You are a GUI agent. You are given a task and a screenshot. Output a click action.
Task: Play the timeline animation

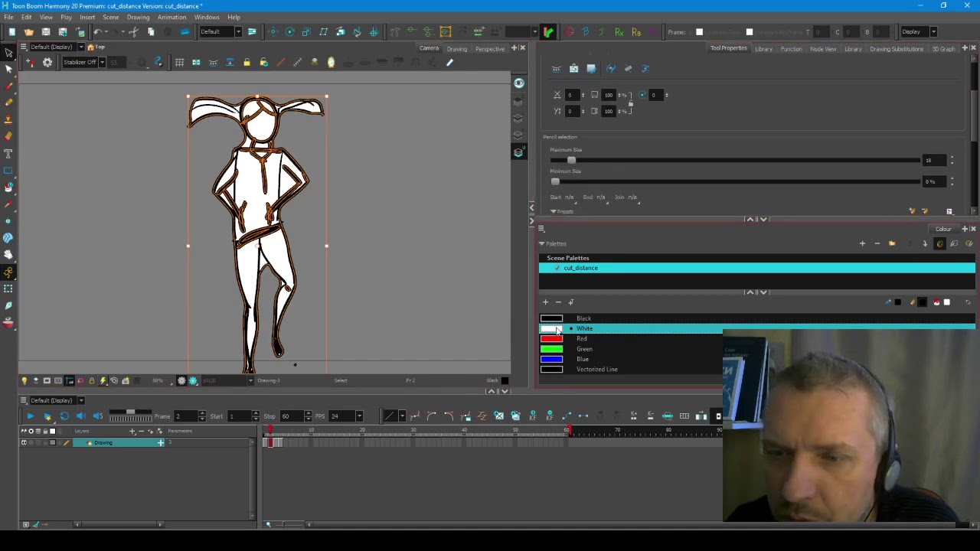(30, 416)
